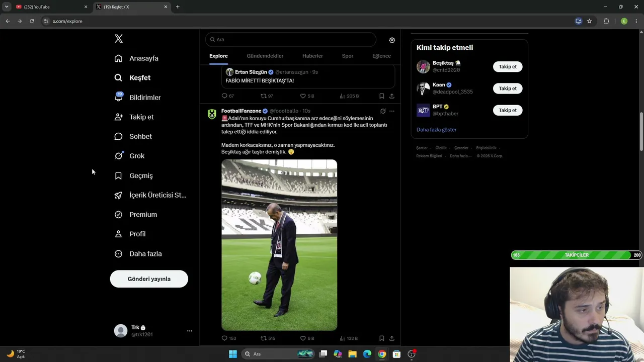The image size is (644, 362).
Task: Open Windows Start menu
Action: (233, 354)
